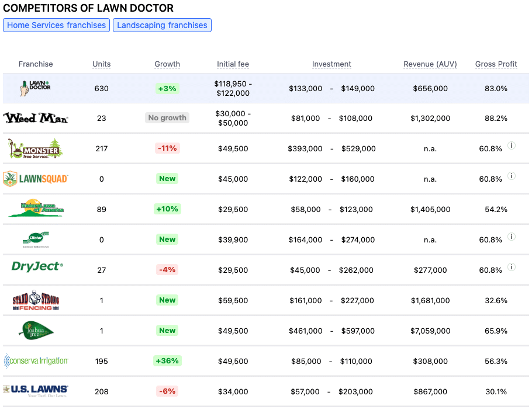
Task: Click info icon in LawnSquad row
Action: click(512, 176)
